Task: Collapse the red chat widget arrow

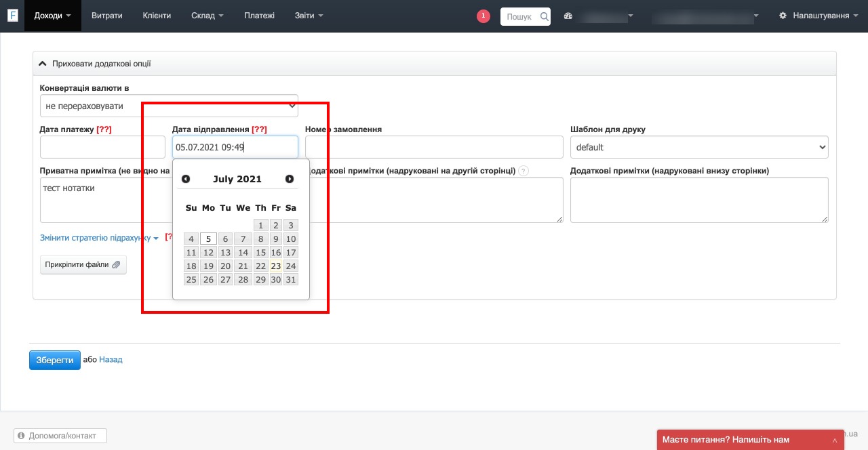Action: pos(834,440)
